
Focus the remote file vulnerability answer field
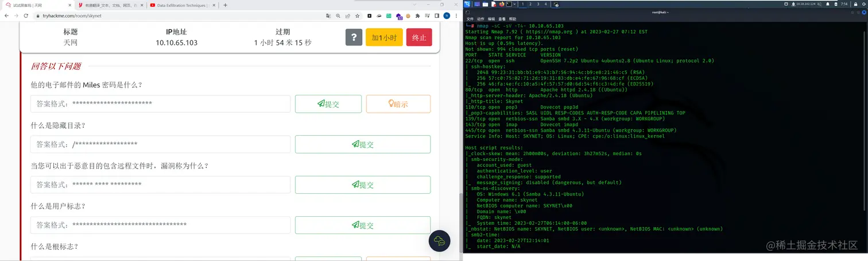coord(160,185)
